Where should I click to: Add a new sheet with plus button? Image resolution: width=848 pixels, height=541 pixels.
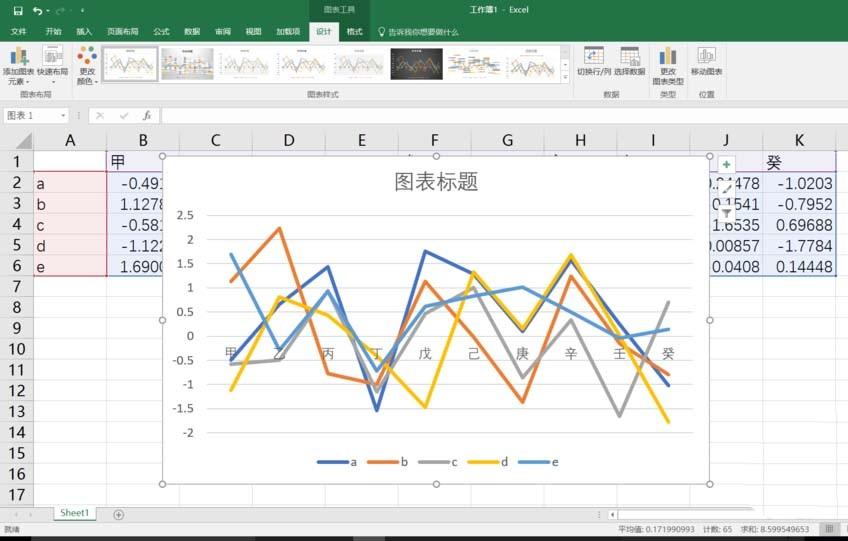pyautogui.click(x=118, y=514)
